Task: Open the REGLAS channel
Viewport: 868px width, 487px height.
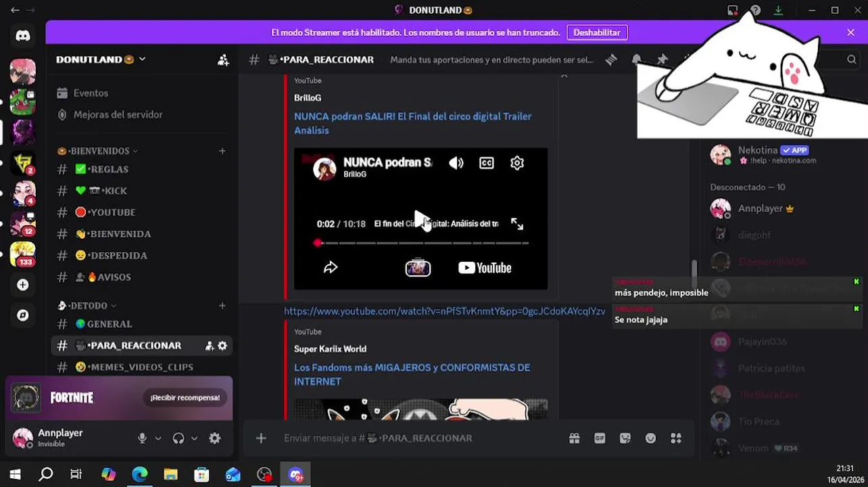Action: (x=142, y=169)
